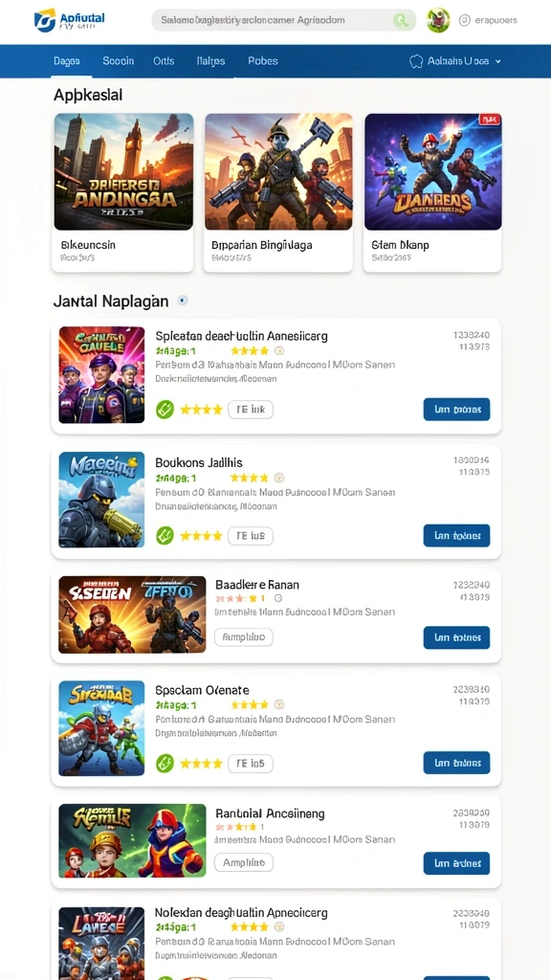Click info dot beside Jantal Naplagan heading
The image size is (551, 980).
click(183, 301)
